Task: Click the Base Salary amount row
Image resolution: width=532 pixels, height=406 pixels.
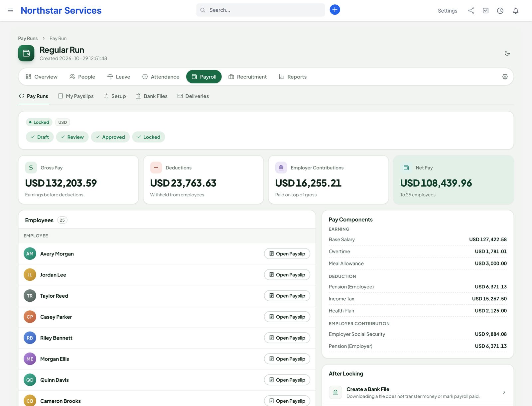Action: (x=418, y=240)
